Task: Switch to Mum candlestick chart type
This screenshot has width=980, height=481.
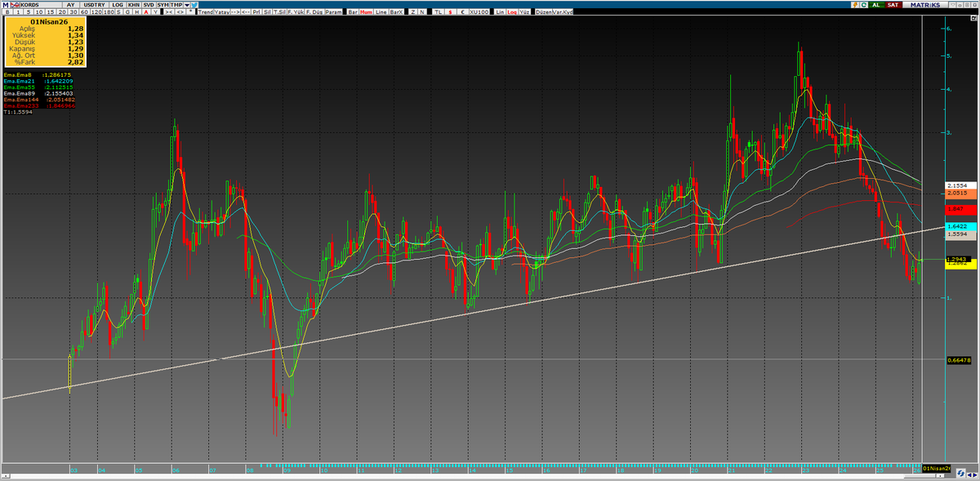Action: (x=366, y=12)
